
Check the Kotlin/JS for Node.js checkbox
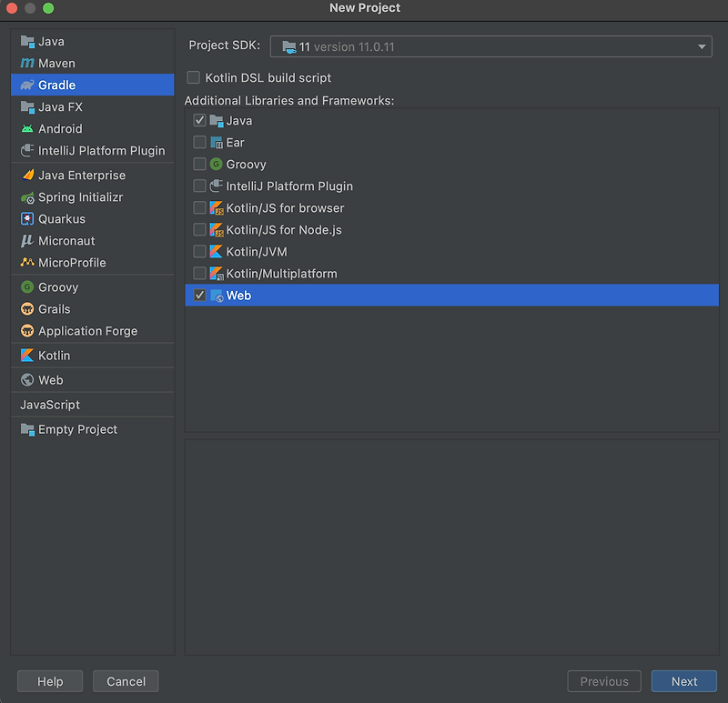click(199, 229)
